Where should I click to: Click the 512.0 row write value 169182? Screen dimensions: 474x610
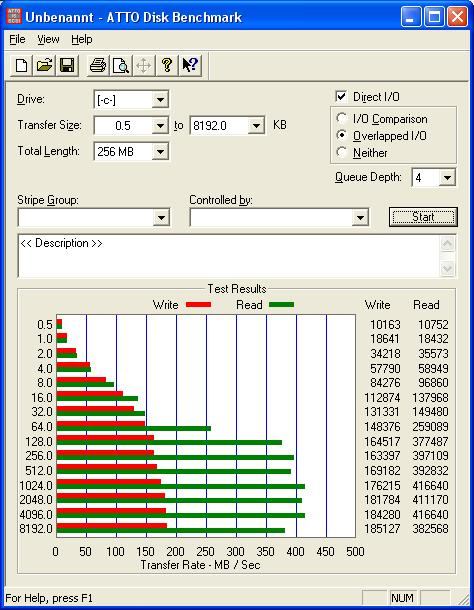click(382, 470)
